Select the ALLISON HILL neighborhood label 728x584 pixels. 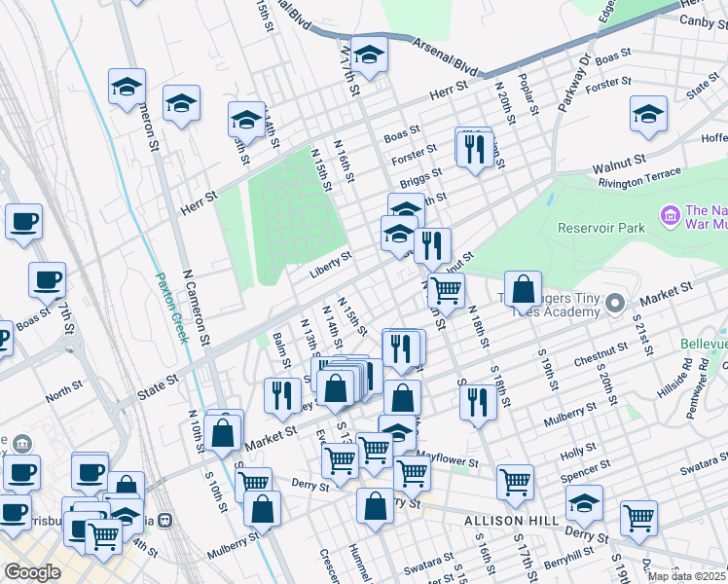click(512, 521)
